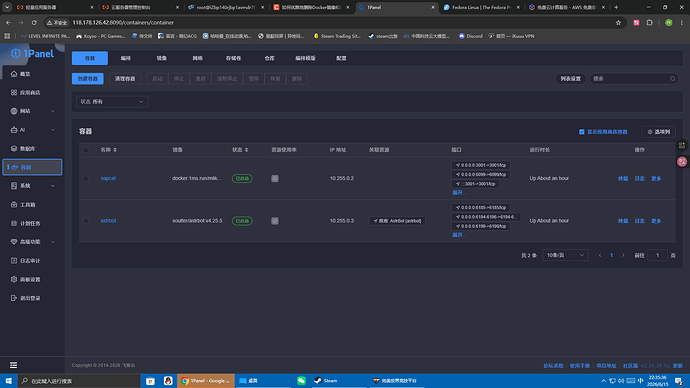
Task: Uncheck 显示应用商店容器 show app store containers
Action: 581,132
